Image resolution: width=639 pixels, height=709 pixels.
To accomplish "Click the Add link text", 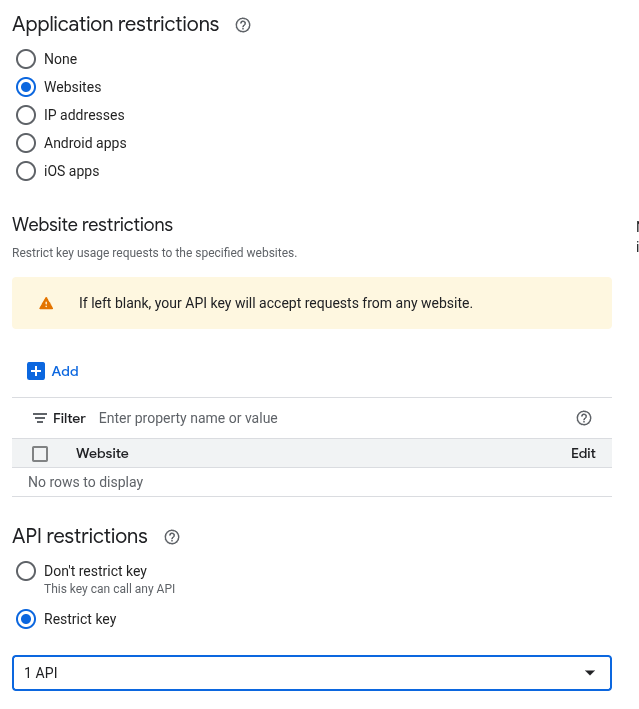I will [x=65, y=371].
